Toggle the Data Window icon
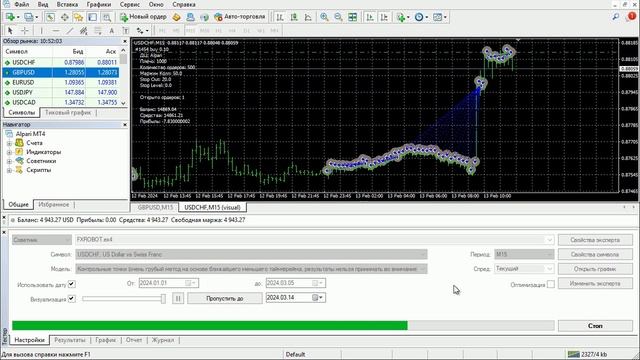The height and width of the screenshot is (360, 640). [x=64, y=17]
